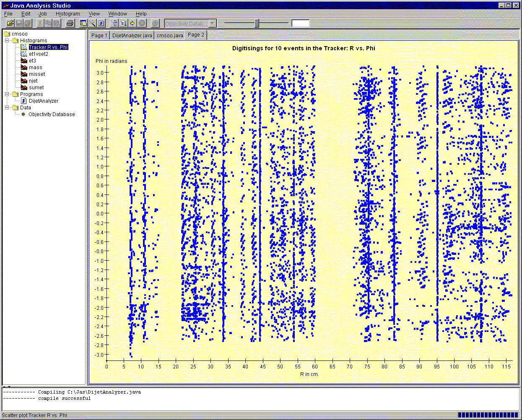Screen dimensions: 522x420
Task: Collapse the Histograms folder in tree
Action: [x=7, y=41]
